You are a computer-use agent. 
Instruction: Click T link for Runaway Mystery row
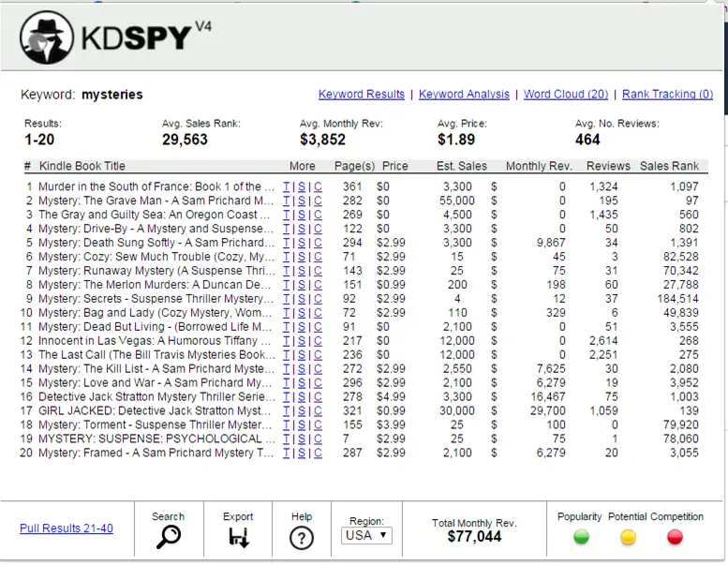pos(286,271)
